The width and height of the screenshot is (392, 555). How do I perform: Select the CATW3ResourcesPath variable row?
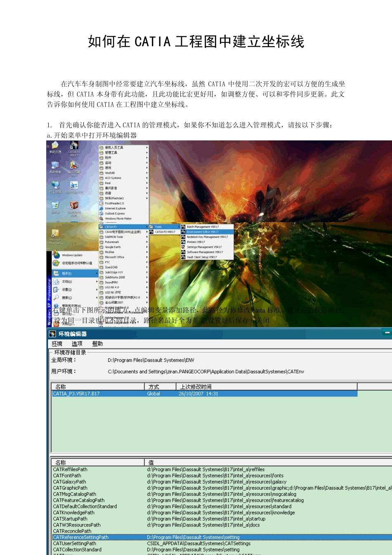pos(222,525)
